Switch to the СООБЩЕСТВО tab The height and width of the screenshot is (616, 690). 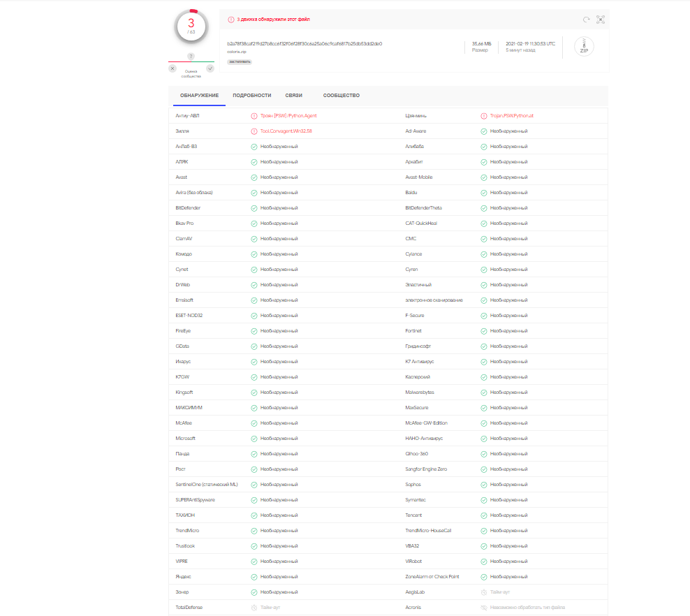341,96
